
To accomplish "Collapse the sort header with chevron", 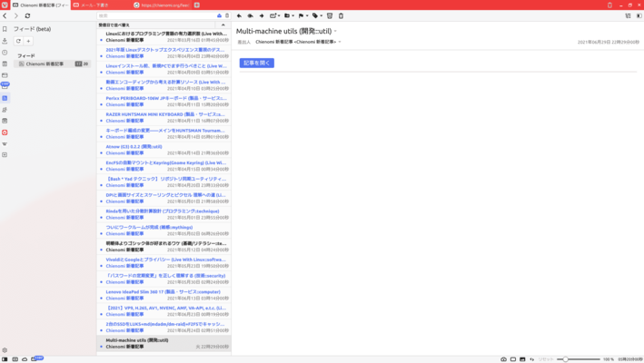I will pyautogui.click(x=223, y=25).
